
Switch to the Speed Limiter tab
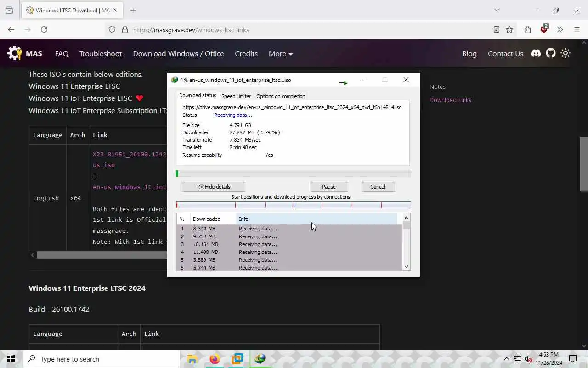[236, 96]
